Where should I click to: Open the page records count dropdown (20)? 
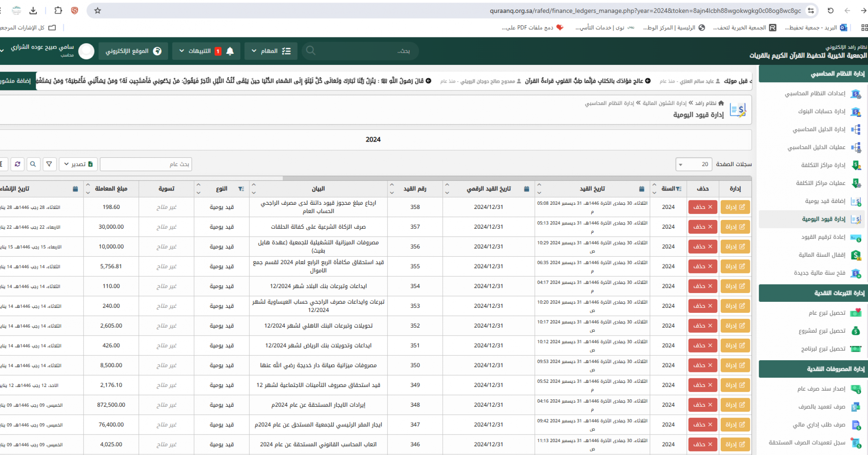693,164
